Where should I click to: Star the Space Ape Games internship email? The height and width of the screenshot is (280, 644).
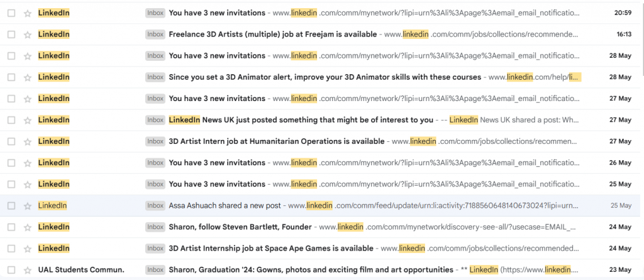(x=28, y=249)
